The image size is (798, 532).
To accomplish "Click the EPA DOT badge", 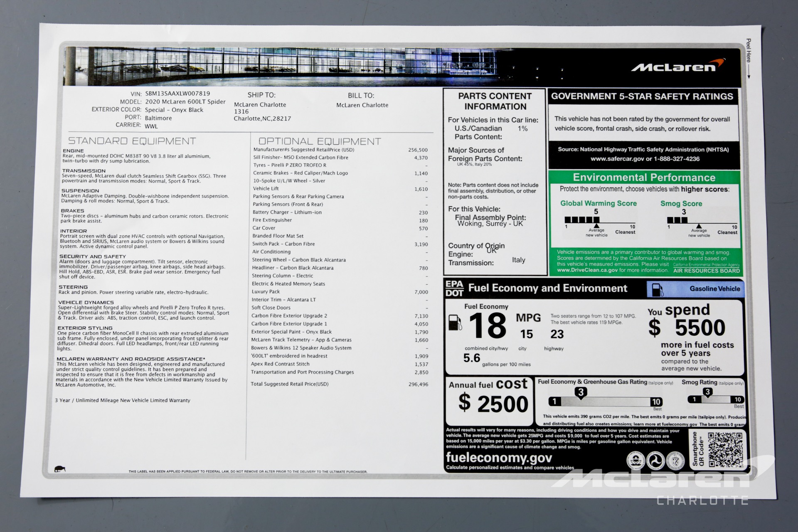I will click(x=454, y=288).
